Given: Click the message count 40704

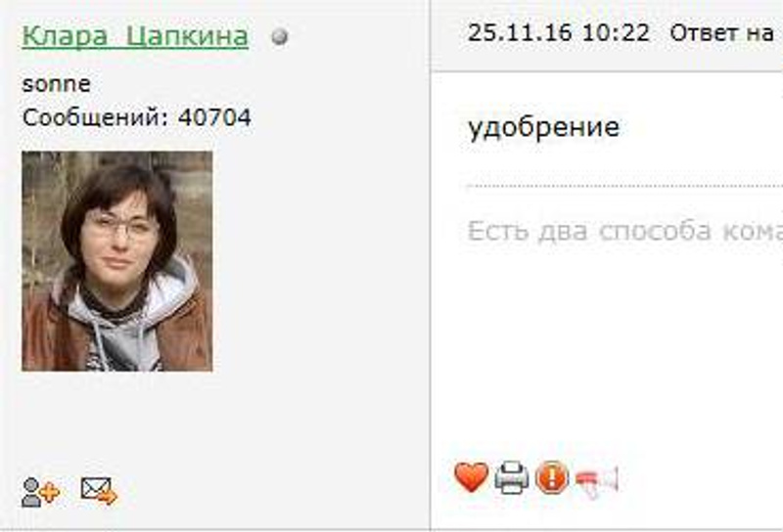Looking at the screenshot, I should (214, 117).
